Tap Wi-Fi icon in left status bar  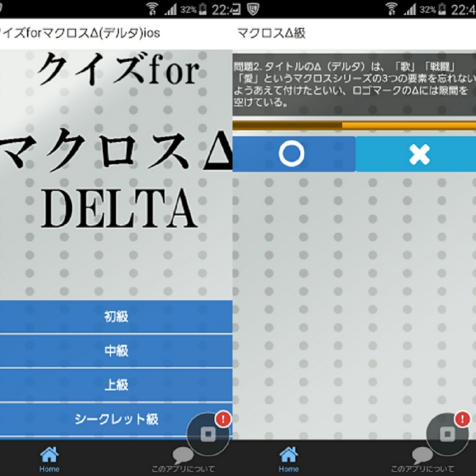click(152, 9)
